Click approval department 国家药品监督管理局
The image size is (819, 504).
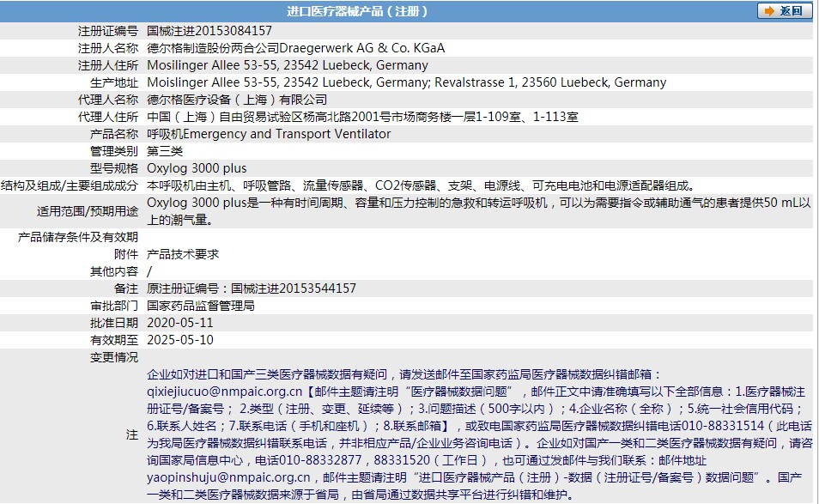(201, 306)
